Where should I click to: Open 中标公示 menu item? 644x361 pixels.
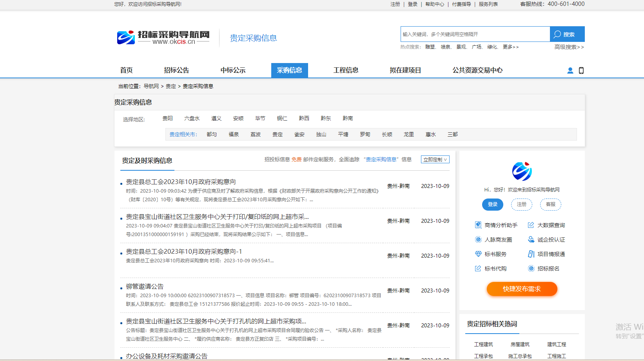pos(233,70)
